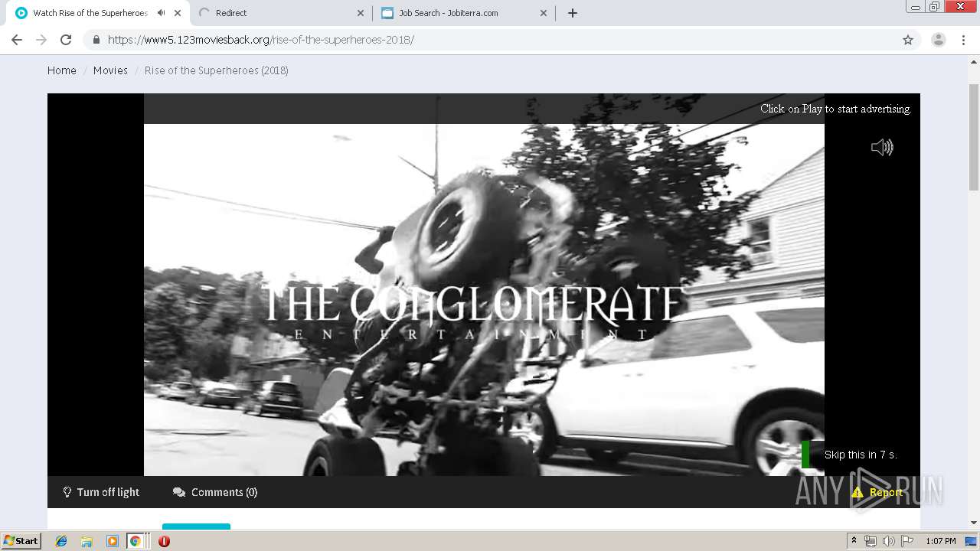Toggle Turn off light
This screenshot has height=551, width=980.
pyautogui.click(x=101, y=492)
